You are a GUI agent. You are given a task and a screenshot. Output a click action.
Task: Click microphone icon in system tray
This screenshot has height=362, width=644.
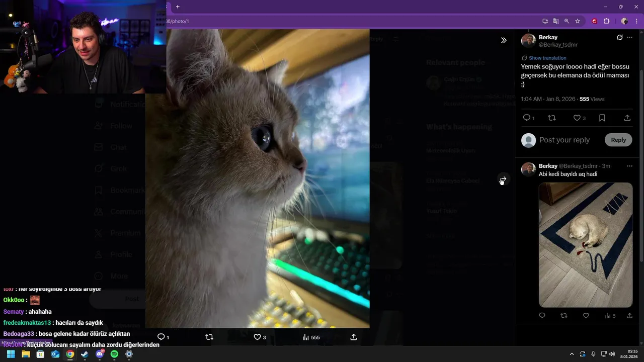(593, 354)
